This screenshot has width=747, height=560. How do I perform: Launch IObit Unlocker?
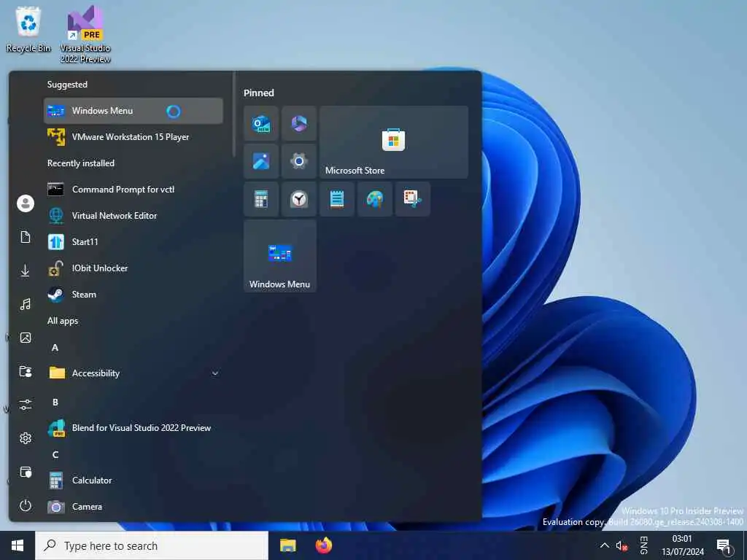tap(133, 268)
